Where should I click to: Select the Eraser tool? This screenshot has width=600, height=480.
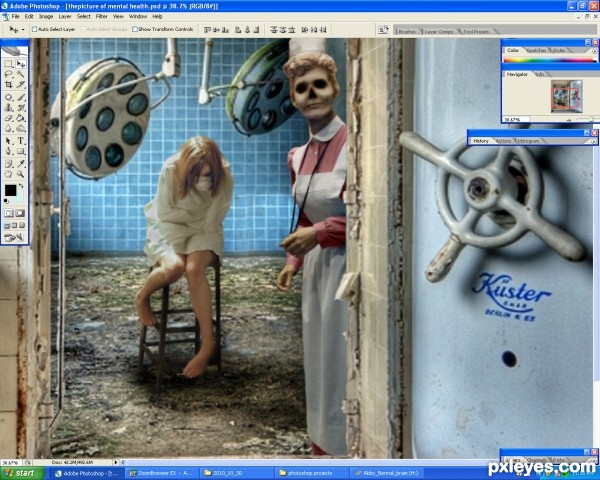(9, 118)
